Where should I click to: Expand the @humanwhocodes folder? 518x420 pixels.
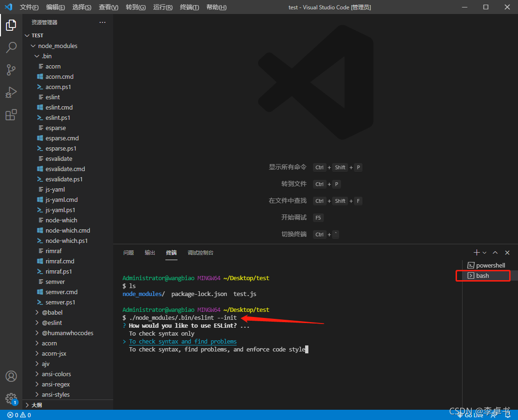tap(68, 333)
